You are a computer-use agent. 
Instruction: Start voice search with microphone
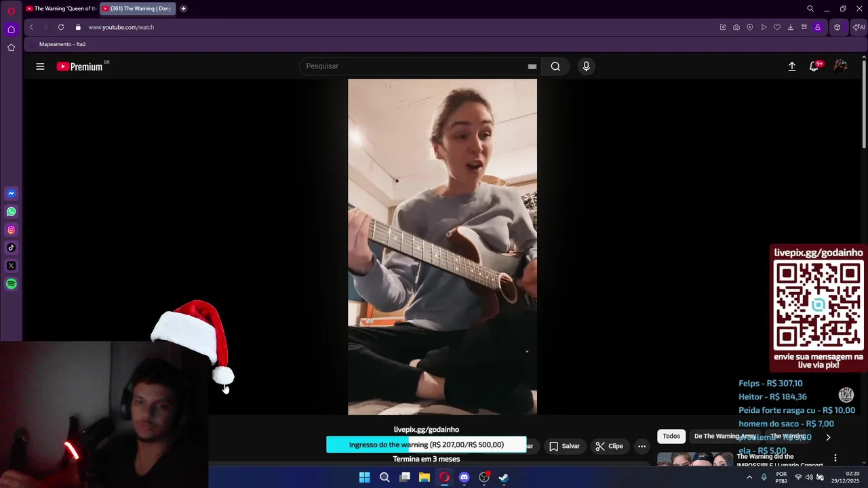pos(587,66)
